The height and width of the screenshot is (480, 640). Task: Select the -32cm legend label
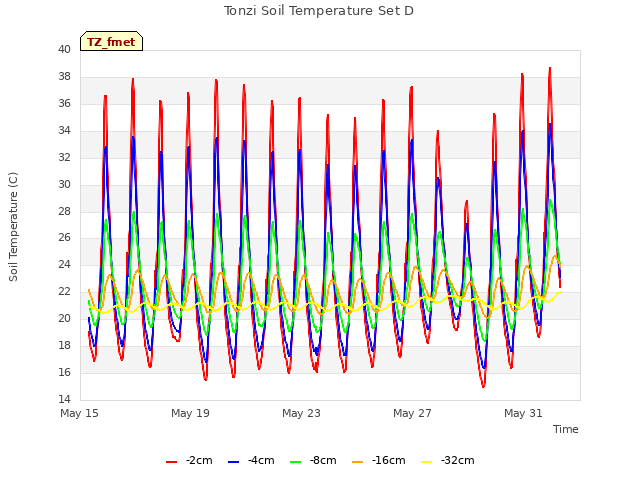click(458, 460)
